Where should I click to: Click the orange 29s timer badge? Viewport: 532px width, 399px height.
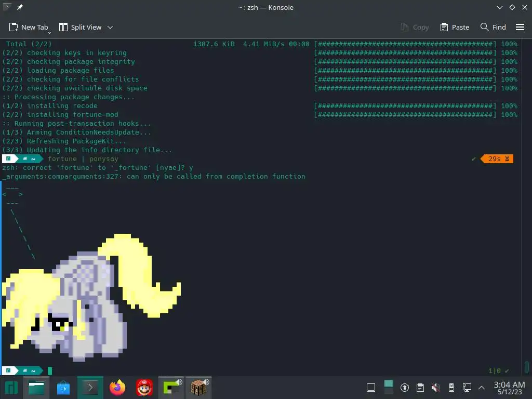pos(497,159)
